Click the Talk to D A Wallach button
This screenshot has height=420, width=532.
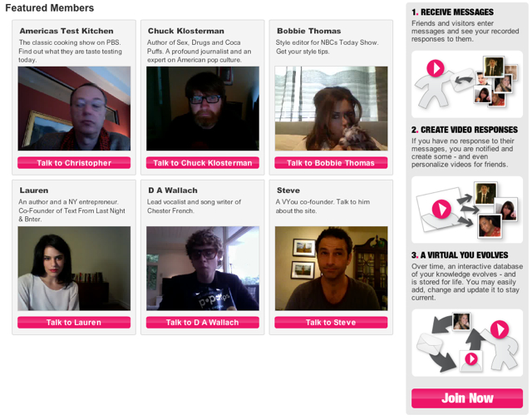click(203, 322)
